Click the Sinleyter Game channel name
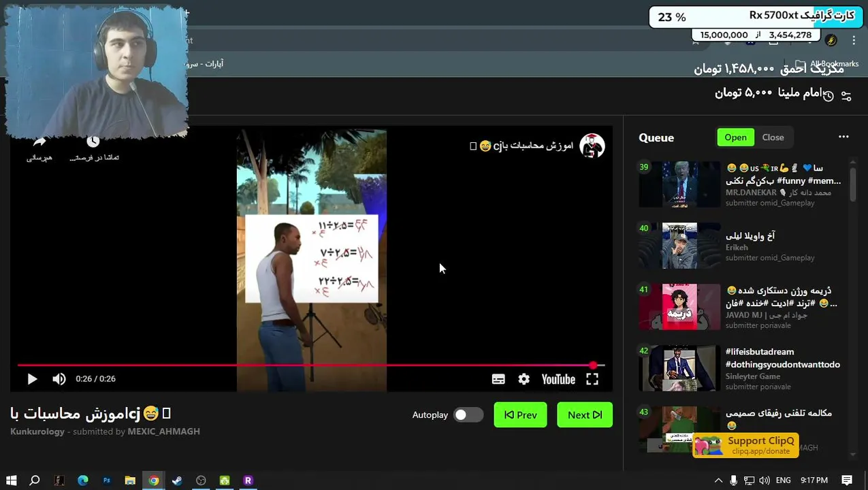 (x=753, y=376)
